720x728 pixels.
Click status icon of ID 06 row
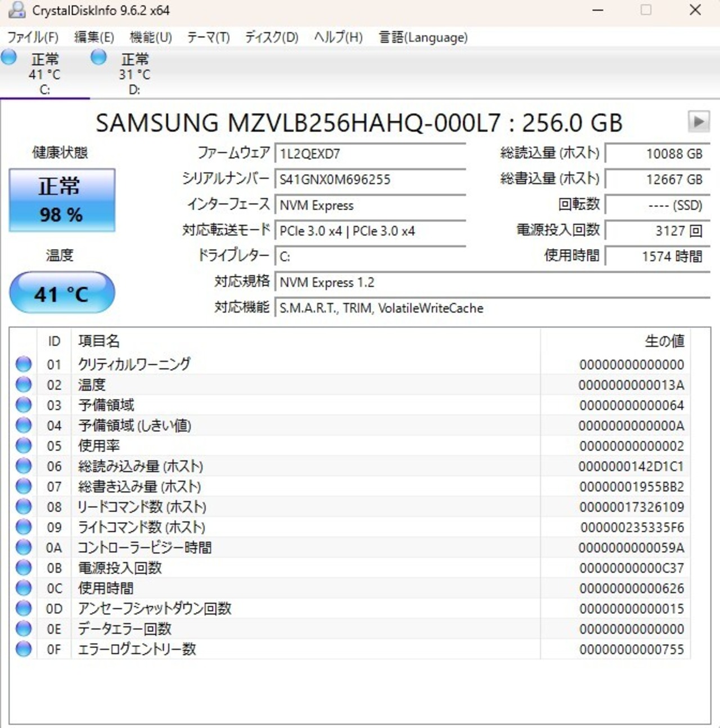24,465
